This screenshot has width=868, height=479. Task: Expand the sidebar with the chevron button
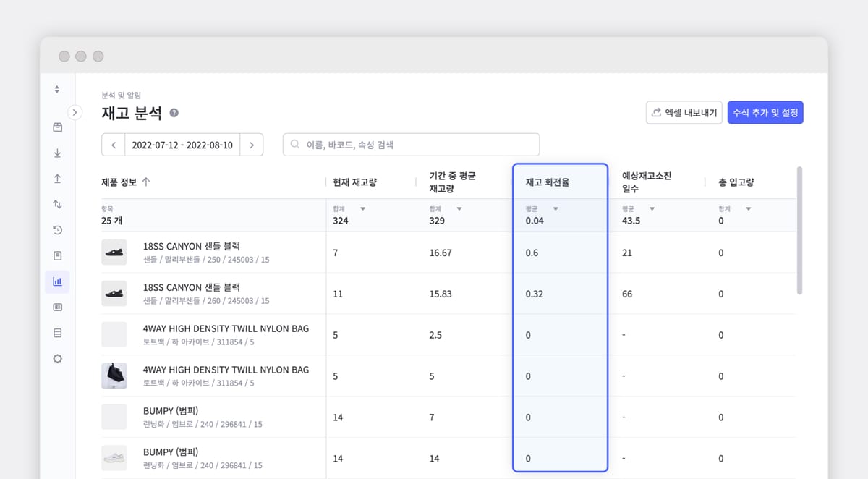coord(75,112)
